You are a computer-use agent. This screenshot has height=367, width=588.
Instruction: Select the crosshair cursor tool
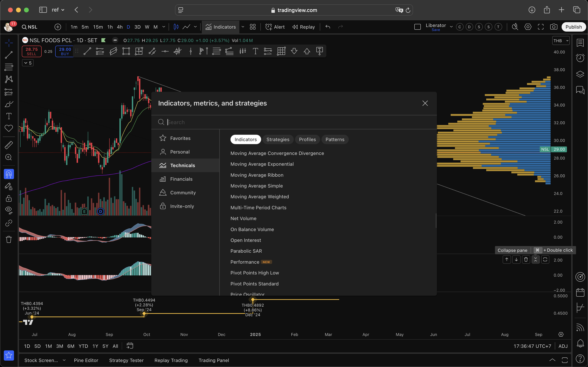9,43
